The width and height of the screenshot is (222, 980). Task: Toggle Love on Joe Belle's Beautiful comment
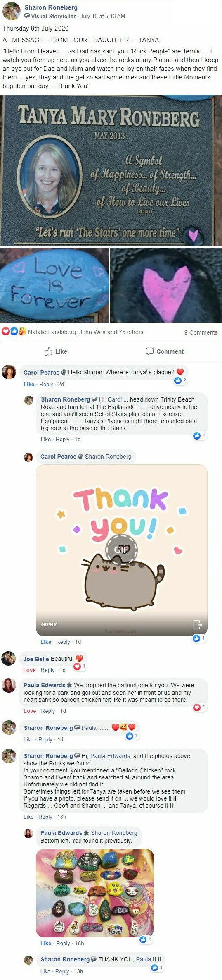pyautogui.click(x=29, y=670)
